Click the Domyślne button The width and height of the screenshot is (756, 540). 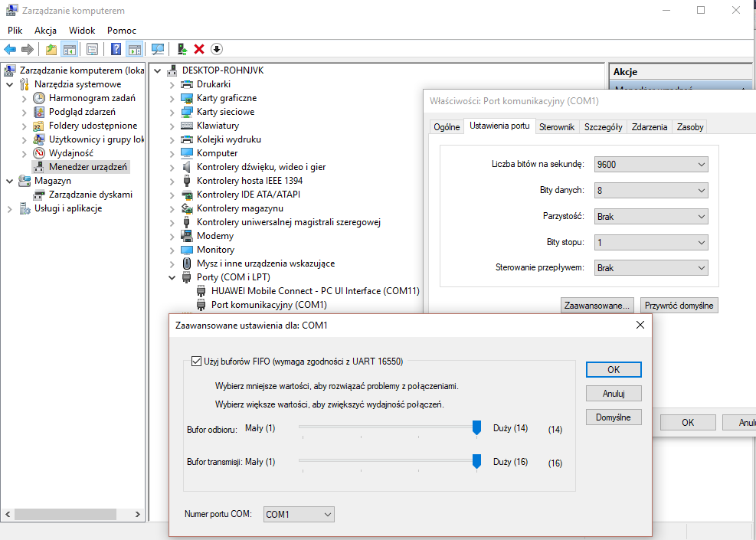pyautogui.click(x=614, y=417)
